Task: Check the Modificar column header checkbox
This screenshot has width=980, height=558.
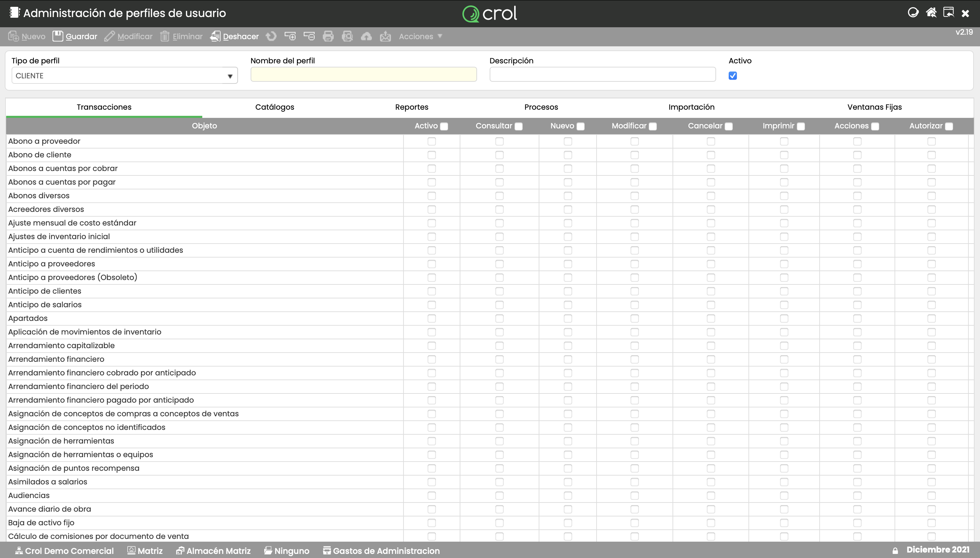Action: (653, 126)
